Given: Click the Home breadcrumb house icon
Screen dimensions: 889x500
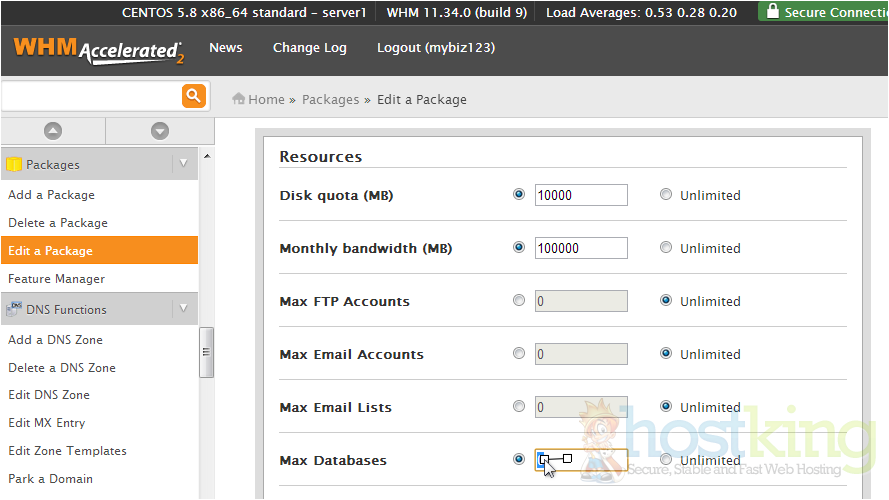Looking at the screenshot, I should tap(239, 99).
